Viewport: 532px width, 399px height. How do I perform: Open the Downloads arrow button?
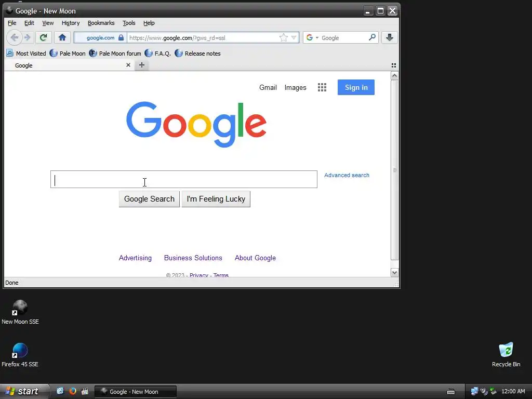tap(390, 37)
